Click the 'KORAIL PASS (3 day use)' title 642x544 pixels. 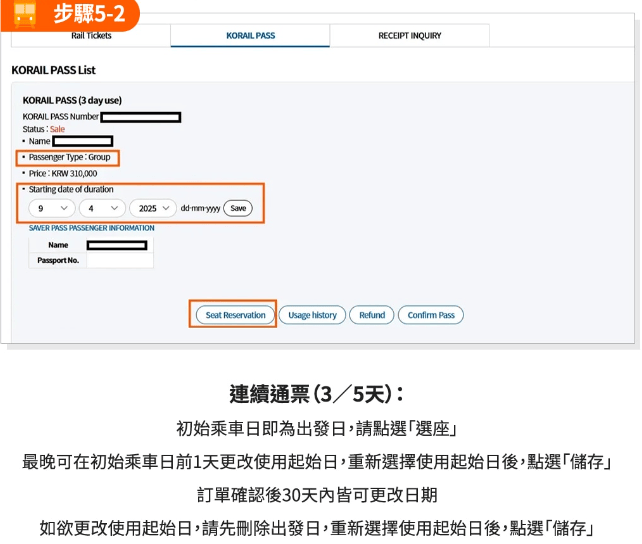pyautogui.click(x=72, y=100)
